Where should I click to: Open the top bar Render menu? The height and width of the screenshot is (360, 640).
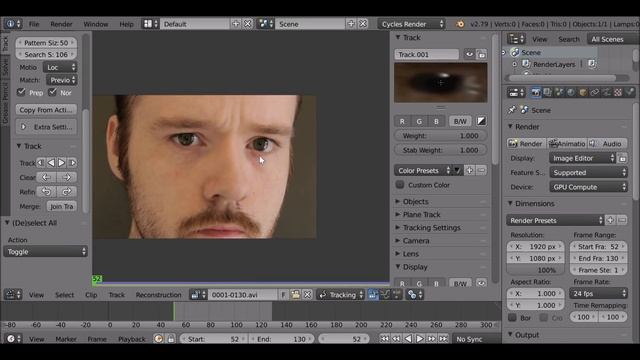coord(61,24)
